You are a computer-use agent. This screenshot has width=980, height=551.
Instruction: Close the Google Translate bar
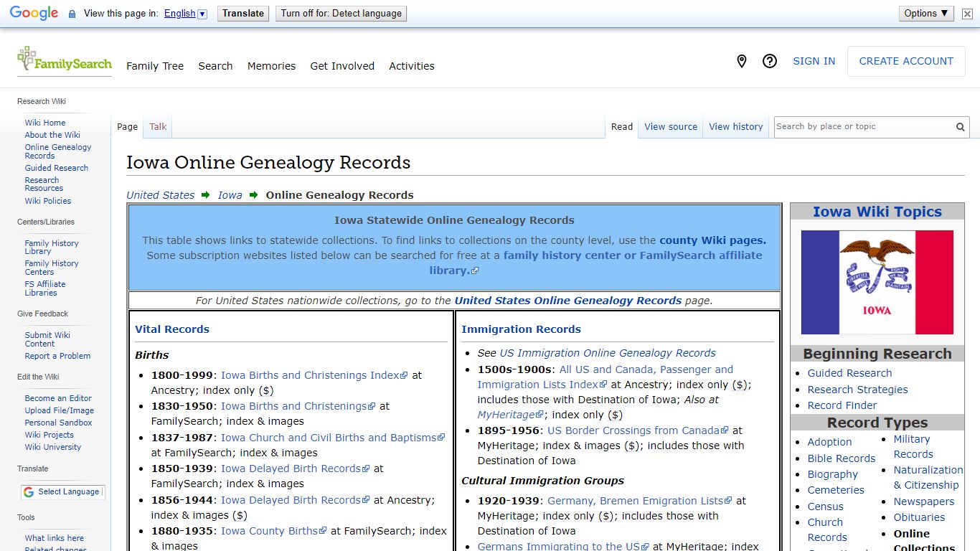click(x=967, y=14)
